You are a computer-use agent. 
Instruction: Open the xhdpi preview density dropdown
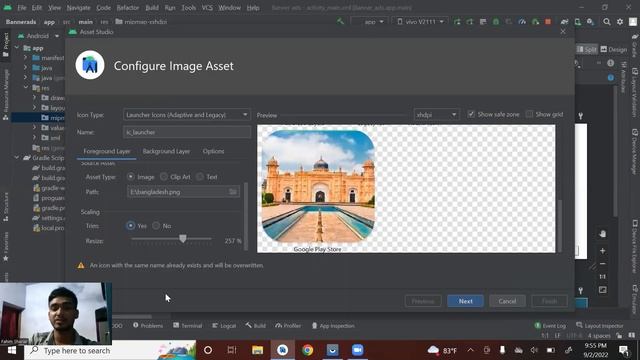pyautogui.click(x=436, y=115)
